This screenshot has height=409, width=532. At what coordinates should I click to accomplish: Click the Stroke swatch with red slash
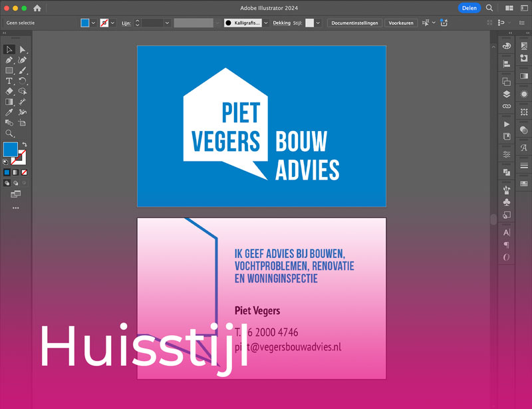coord(20,158)
